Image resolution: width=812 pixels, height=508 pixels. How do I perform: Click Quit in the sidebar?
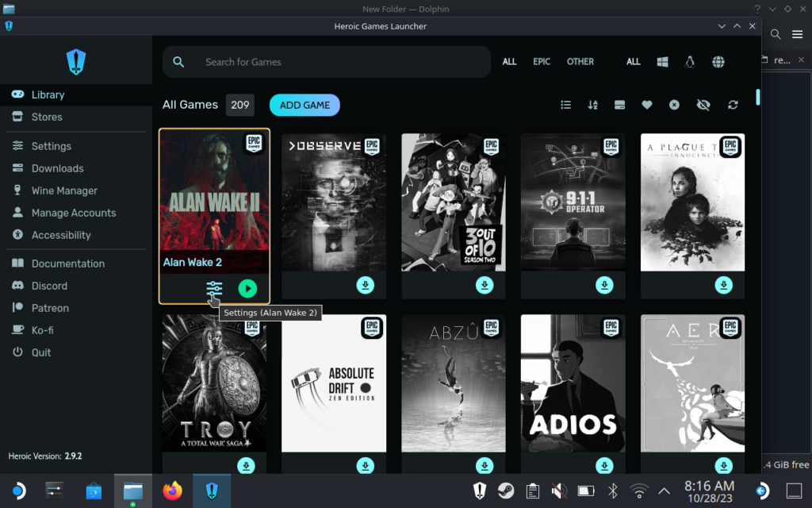[x=76, y=353]
